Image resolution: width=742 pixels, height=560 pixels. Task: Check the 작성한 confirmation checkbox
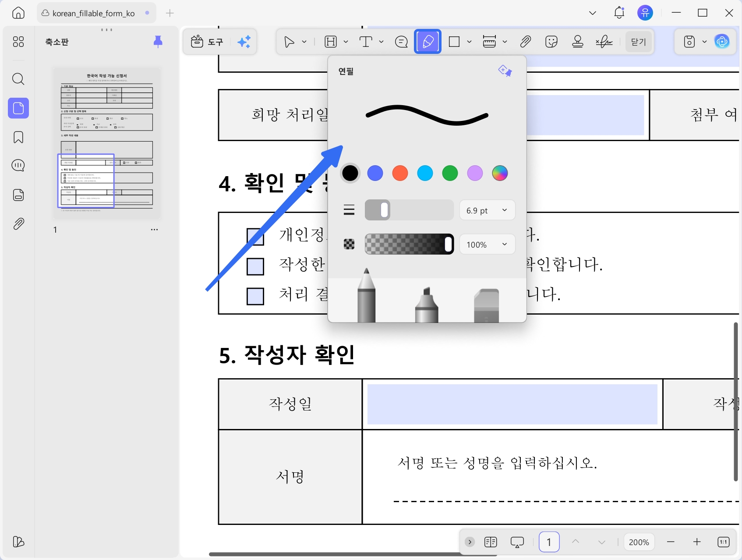click(x=255, y=266)
